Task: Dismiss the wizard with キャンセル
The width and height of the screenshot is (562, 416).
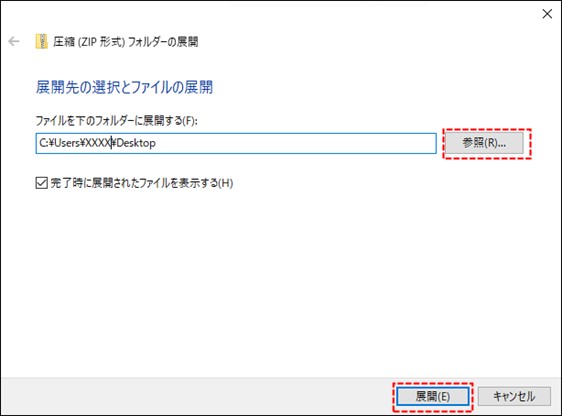Action: tap(514, 396)
